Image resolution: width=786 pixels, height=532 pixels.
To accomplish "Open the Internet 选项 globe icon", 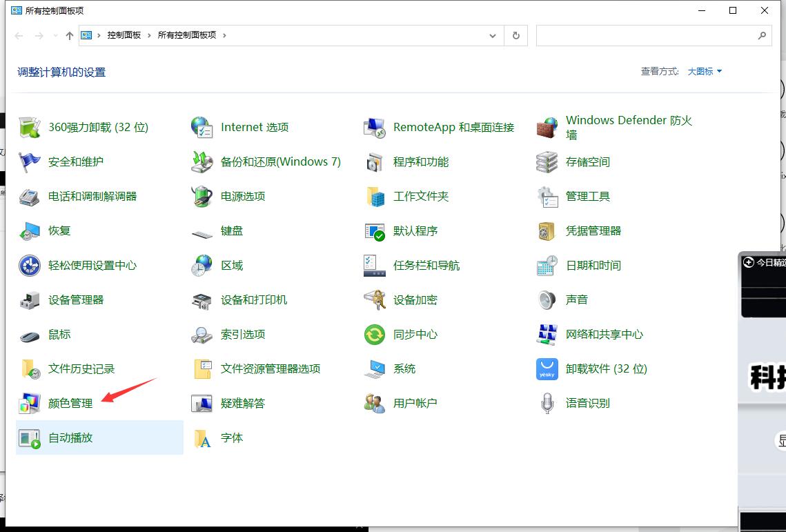I will pos(202,128).
